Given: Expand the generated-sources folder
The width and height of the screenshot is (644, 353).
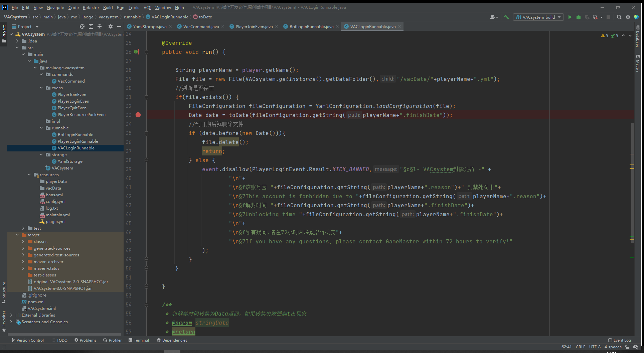Looking at the screenshot, I should click(23, 248).
